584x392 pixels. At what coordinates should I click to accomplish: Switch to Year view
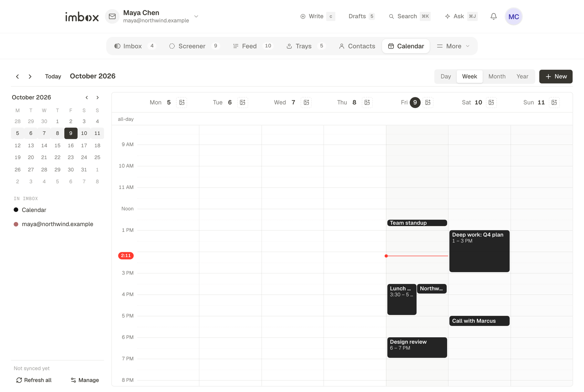(522, 77)
